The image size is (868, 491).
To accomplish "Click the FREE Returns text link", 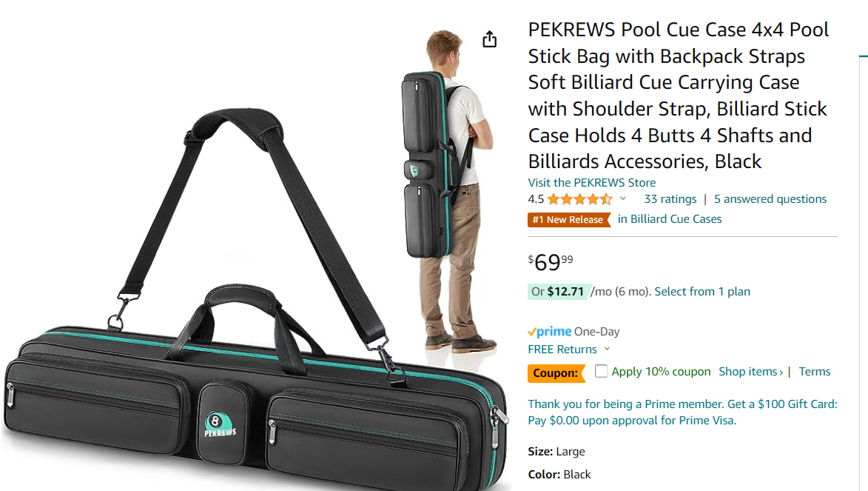I will tap(562, 349).
